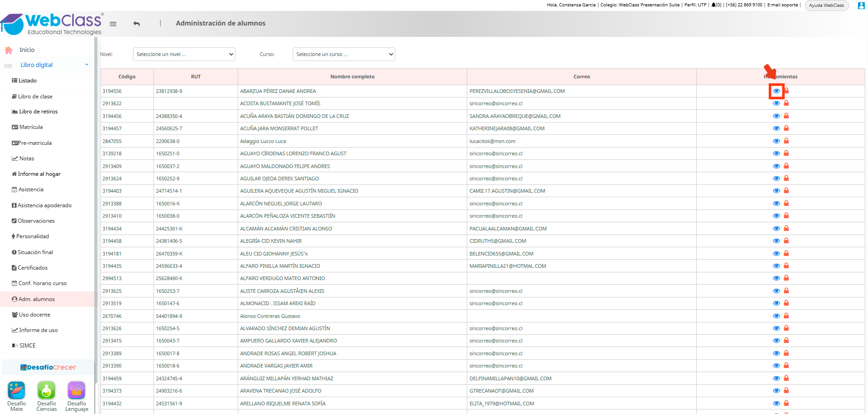Open the Desafío Mate app icon
The width and height of the screenshot is (868, 414).
(x=16, y=390)
